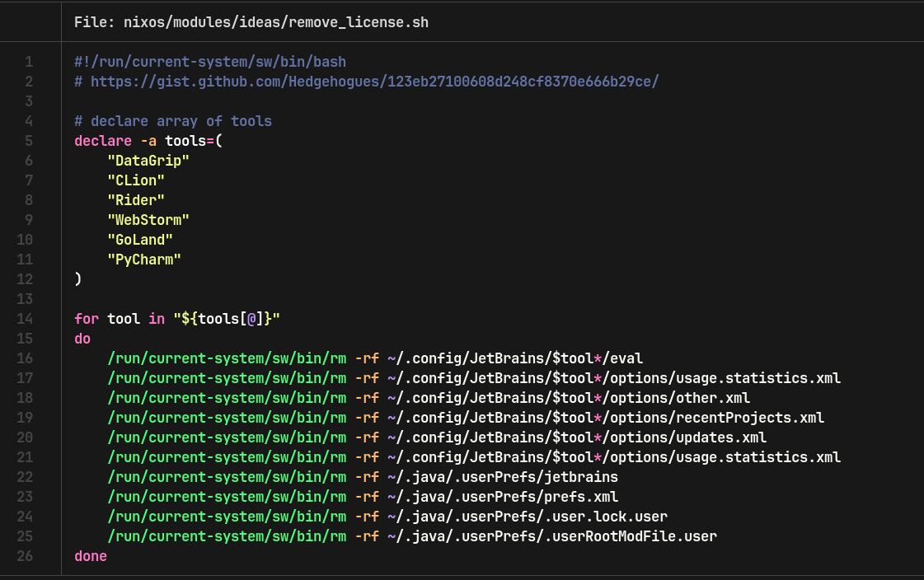Click the shebang line #!/run/current-system/sw/bin/bash

pos(210,62)
